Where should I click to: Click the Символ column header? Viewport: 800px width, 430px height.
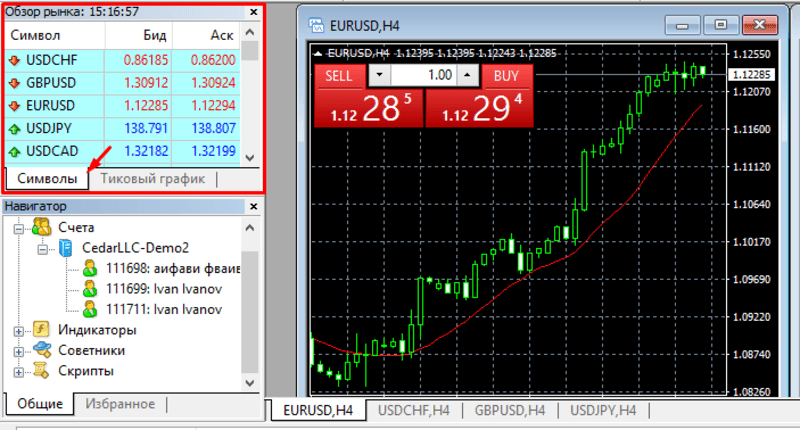pos(55,35)
